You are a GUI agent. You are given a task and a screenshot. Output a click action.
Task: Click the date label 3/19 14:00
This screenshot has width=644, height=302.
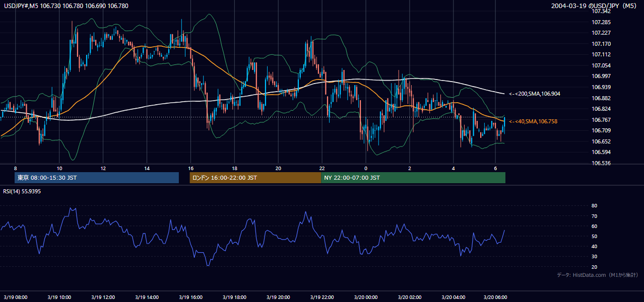147,297
